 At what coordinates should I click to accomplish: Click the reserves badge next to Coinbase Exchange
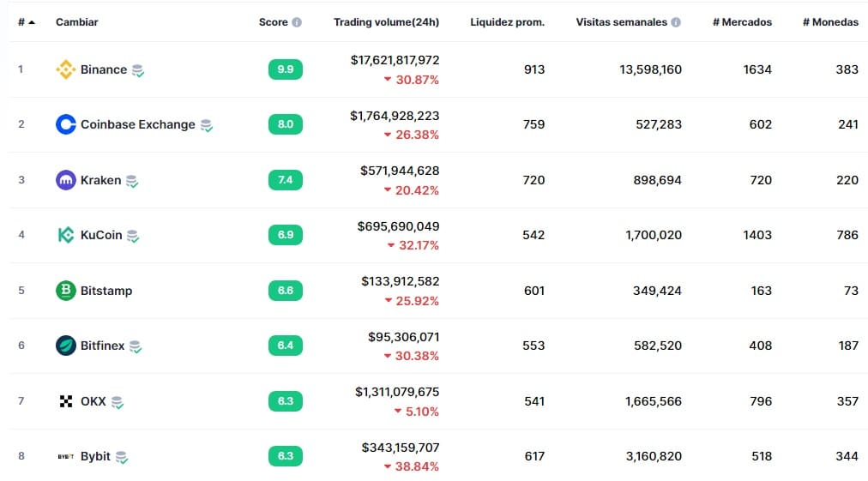click(207, 126)
